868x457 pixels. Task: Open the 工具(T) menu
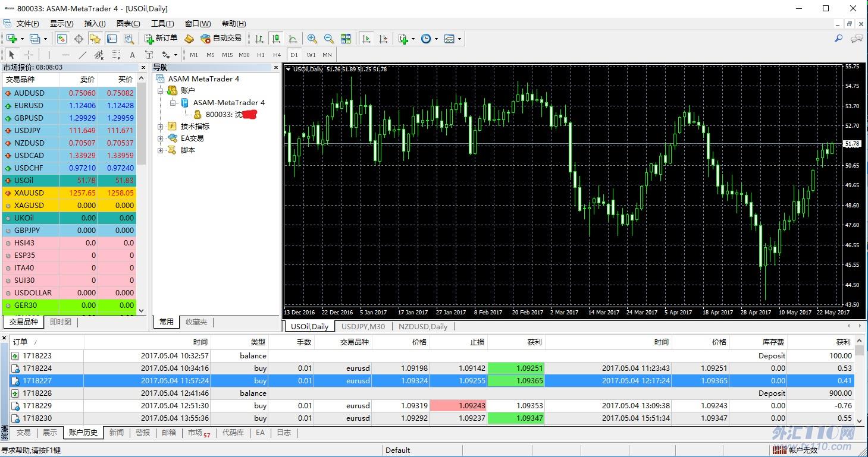pos(162,24)
